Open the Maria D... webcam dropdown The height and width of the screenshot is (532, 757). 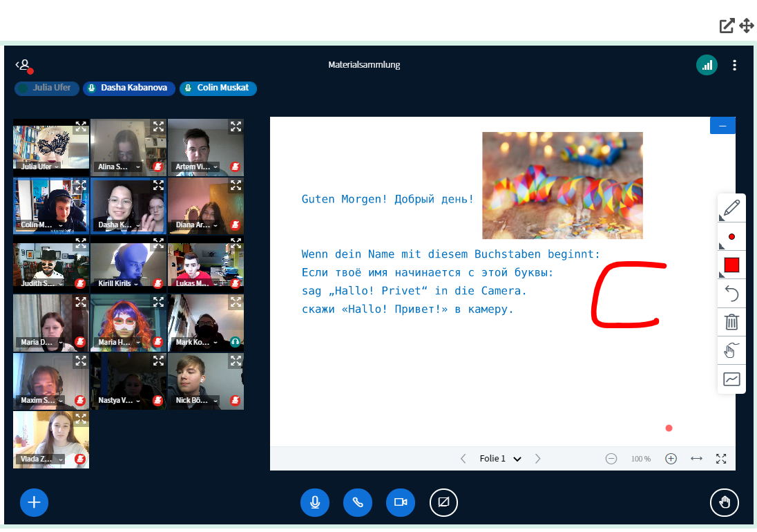click(41, 342)
